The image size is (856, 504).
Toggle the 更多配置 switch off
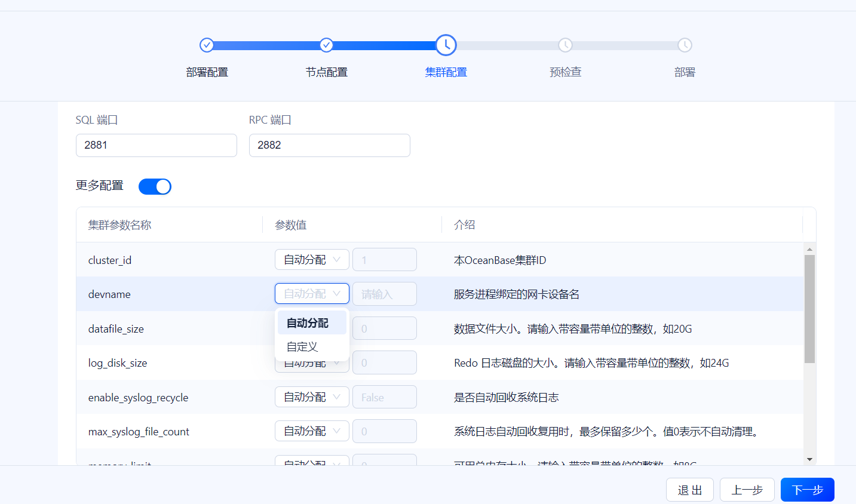point(155,186)
